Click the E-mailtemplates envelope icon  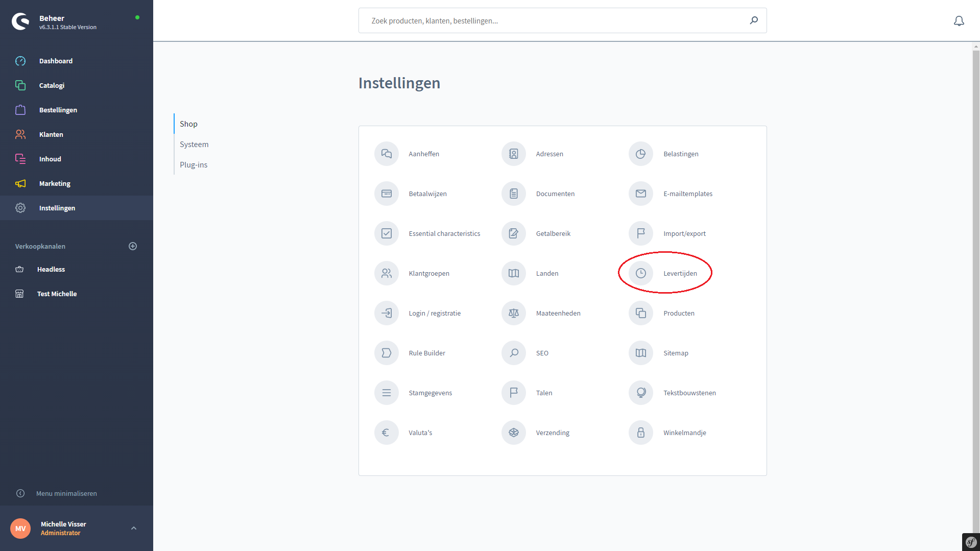click(x=640, y=194)
